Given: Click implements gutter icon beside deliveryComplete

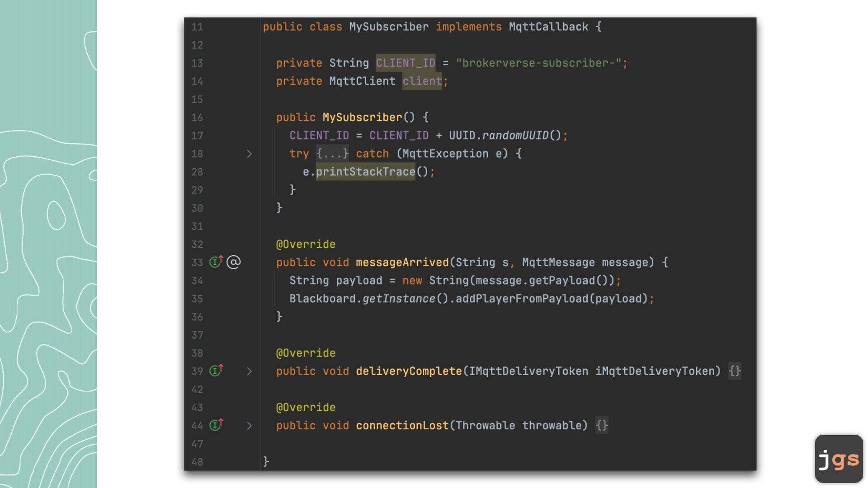Looking at the screenshot, I should 216,371.
